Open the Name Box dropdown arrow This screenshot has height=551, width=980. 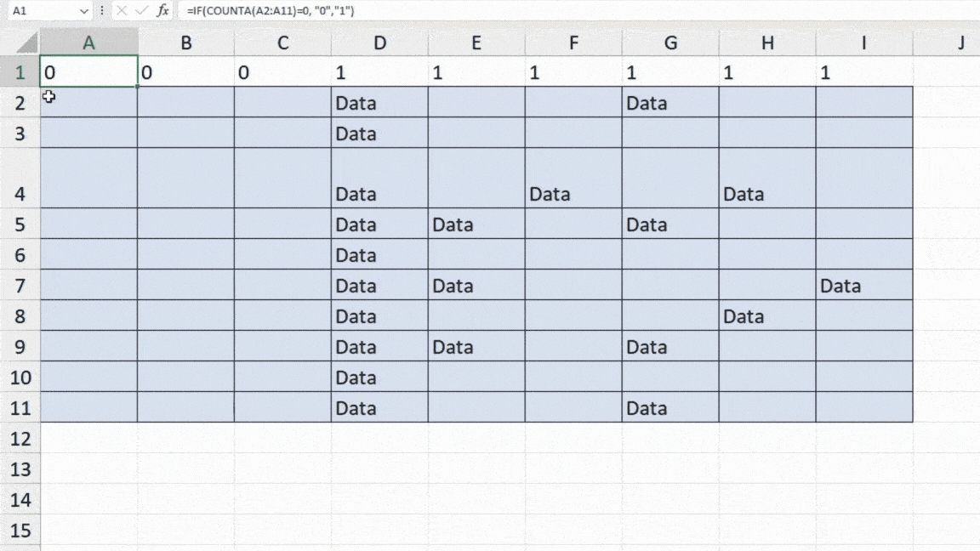point(83,11)
